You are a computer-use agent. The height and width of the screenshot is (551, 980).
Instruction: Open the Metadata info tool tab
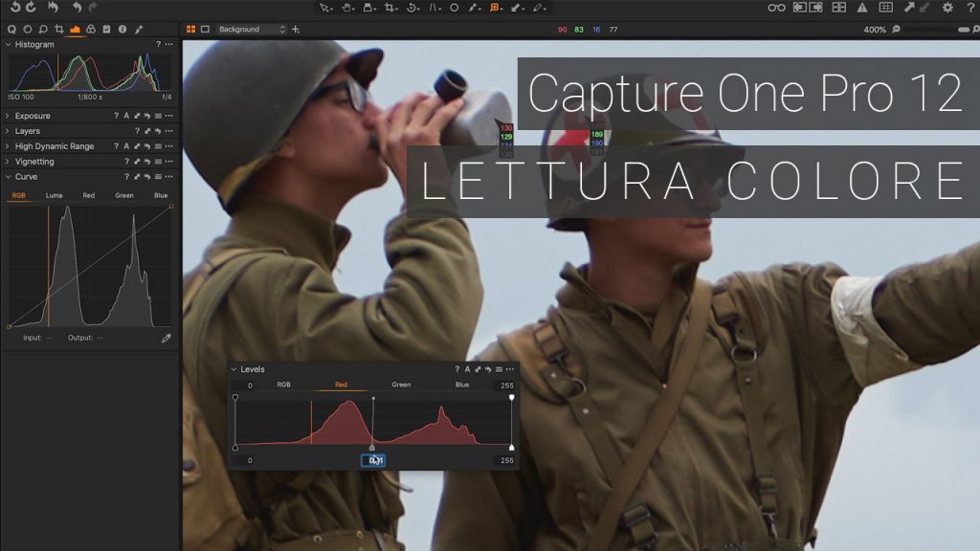point(122,30)
